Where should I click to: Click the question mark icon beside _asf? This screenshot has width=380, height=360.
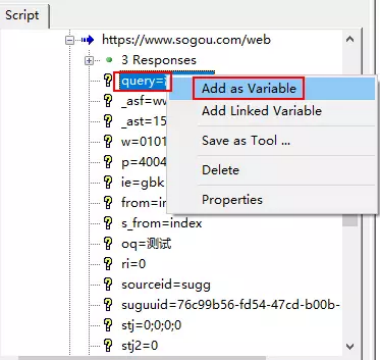[108, 101]
